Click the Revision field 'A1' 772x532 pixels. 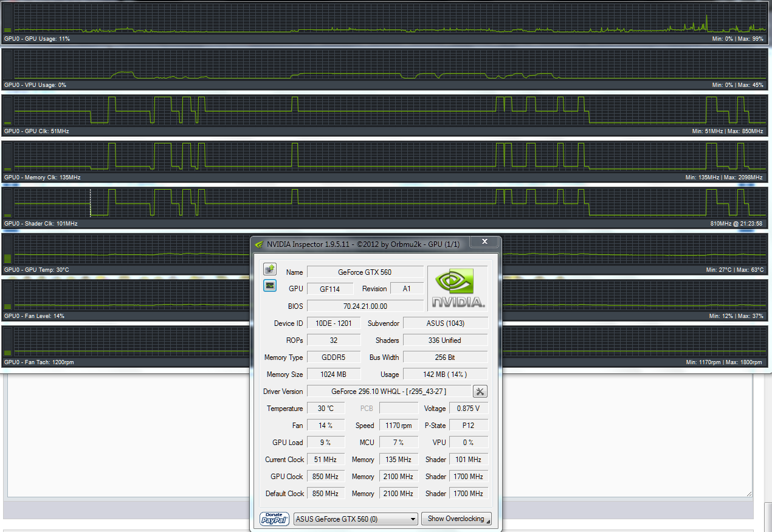coord(407,289)
